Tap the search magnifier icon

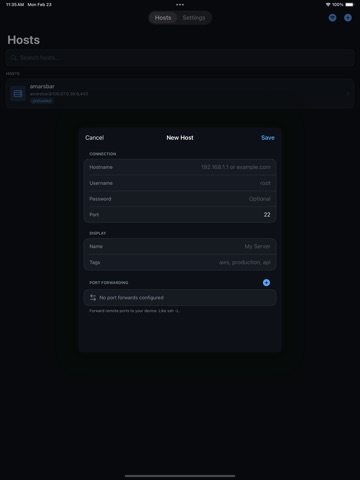(14, 58)
